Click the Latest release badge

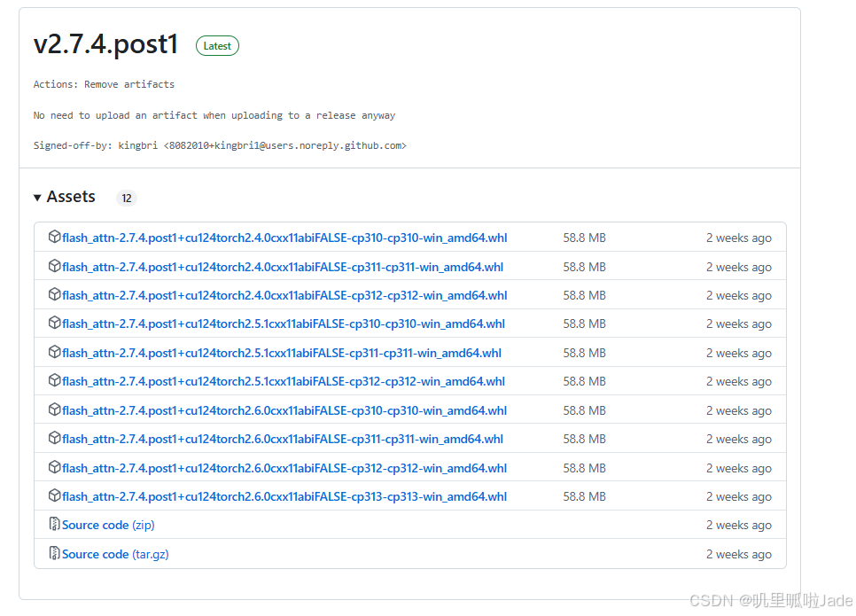click(217, 46)
